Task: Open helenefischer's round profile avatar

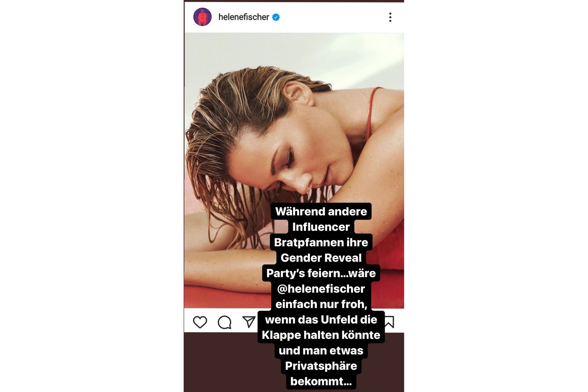Action: point(202,17)
